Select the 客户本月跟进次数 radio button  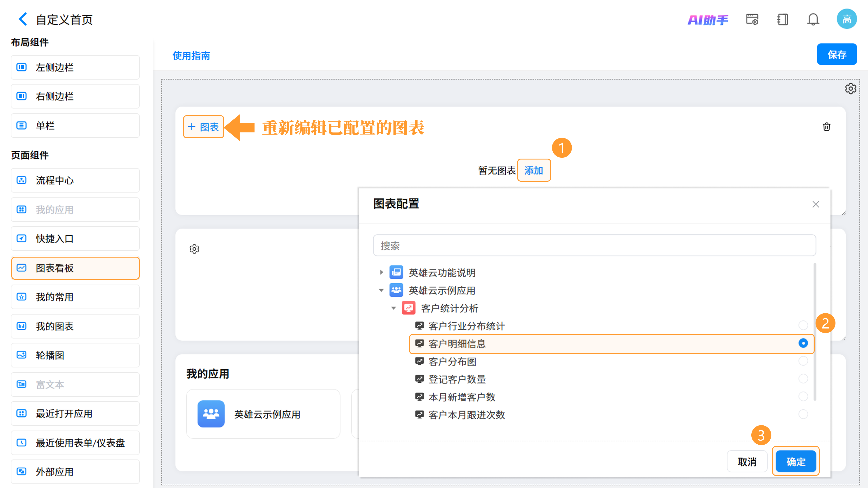(x=803, y=414)
